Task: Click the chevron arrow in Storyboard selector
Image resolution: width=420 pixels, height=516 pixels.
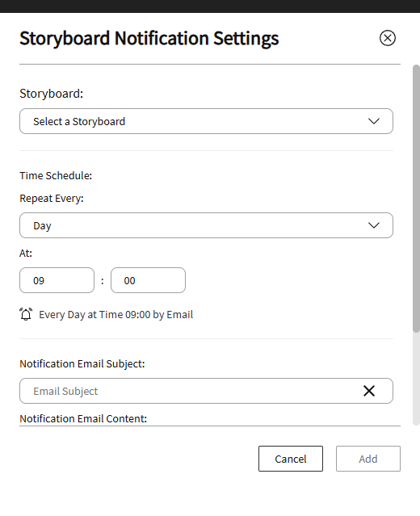Action: (x=374, y=121)
